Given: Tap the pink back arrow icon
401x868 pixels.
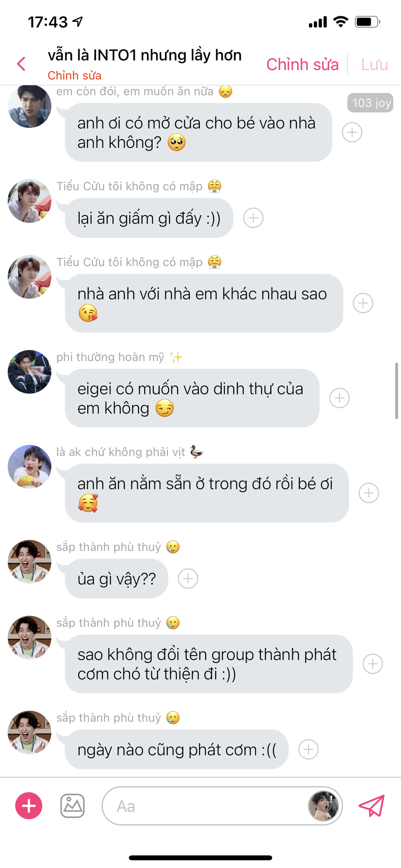Looking at the screenshot, I should coord(21,64).
